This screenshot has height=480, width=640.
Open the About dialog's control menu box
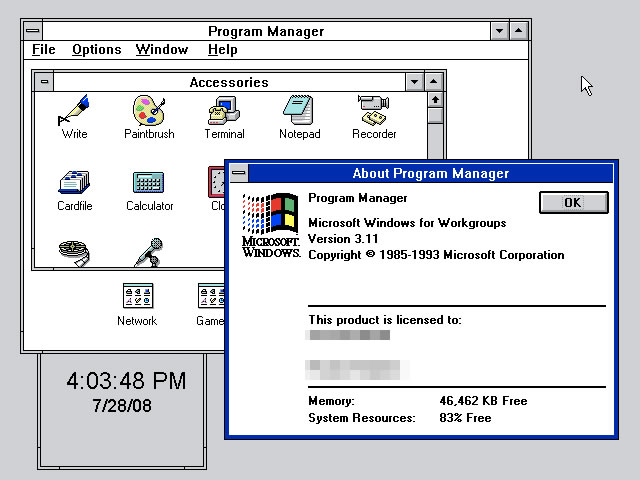[238, 174]
